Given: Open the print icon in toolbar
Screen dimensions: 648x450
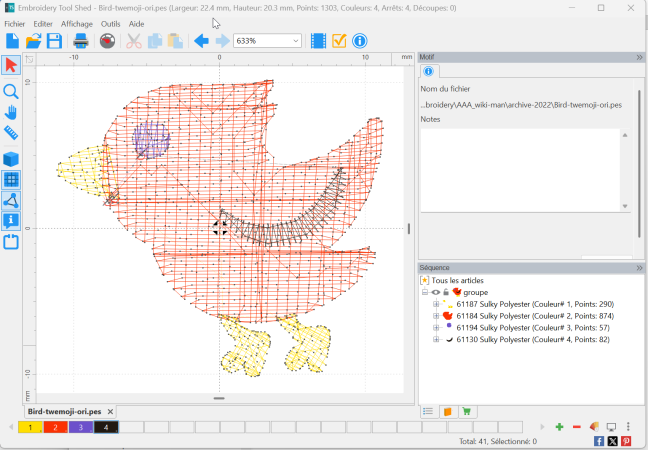Looking at the screenshot, I should (x=81, y=41).
